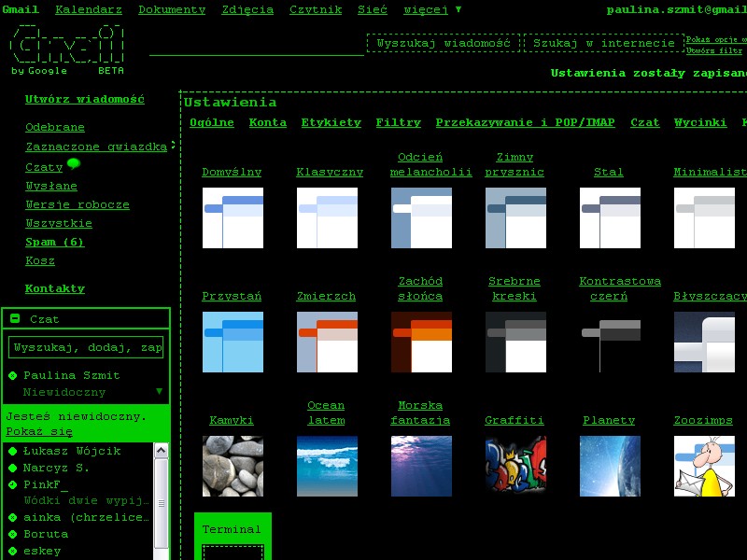Collapse the Czat panel with minus icon

point(15,318)
